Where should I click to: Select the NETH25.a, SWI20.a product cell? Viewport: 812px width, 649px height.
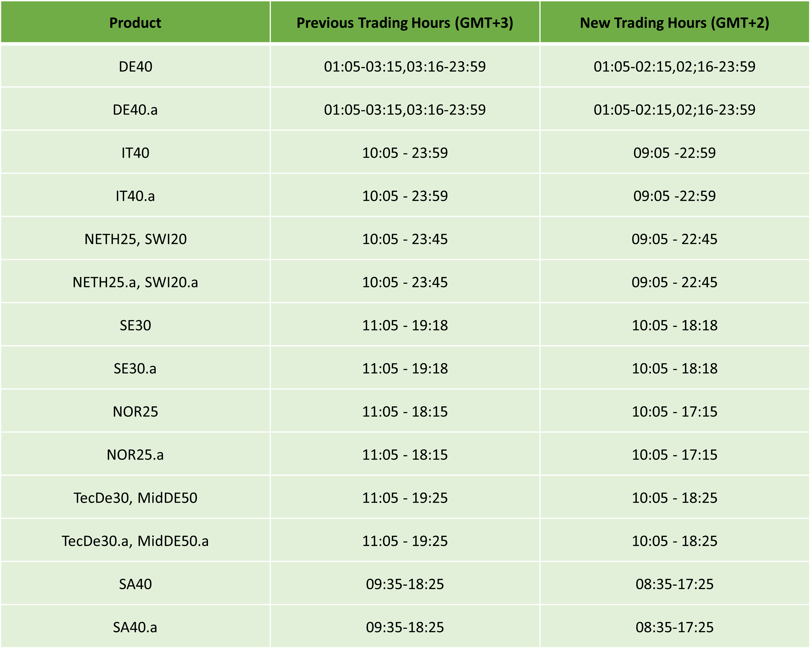pos(135,282)
